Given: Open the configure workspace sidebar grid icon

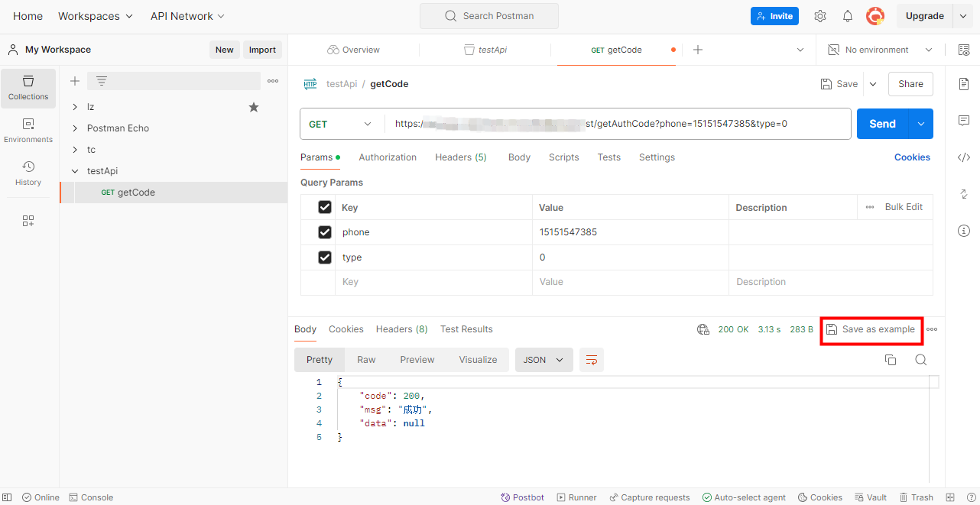Looking at the screenshot, I should coord(28,221).
